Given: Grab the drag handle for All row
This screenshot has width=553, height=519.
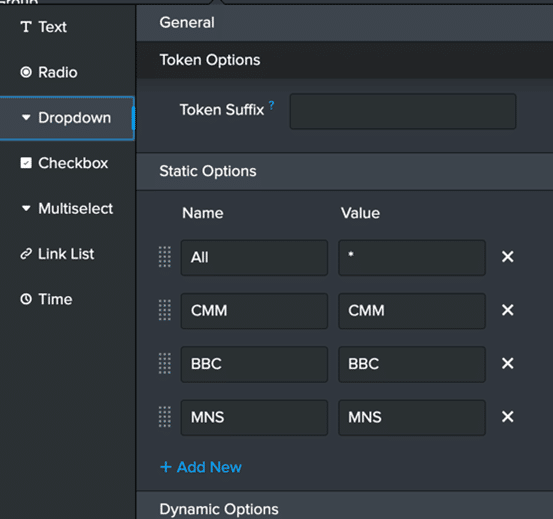Looking at the screenshot, I should tap(165, 257).
